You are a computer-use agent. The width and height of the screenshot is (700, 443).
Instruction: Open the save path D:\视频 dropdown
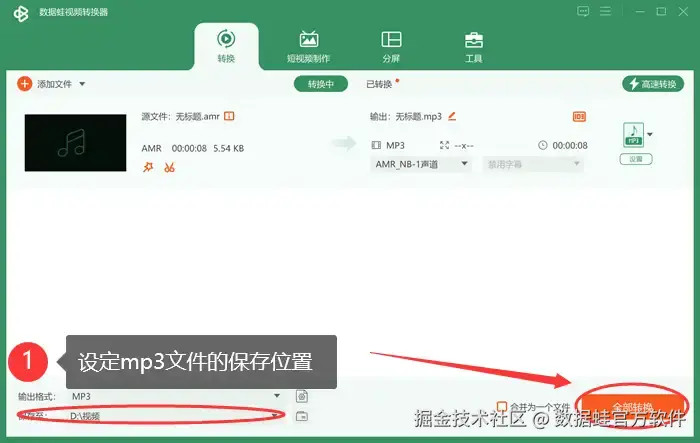tap(176, 416)
